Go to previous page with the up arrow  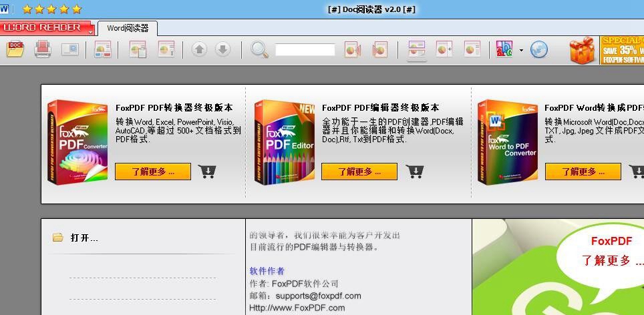(x=199, y=50)
